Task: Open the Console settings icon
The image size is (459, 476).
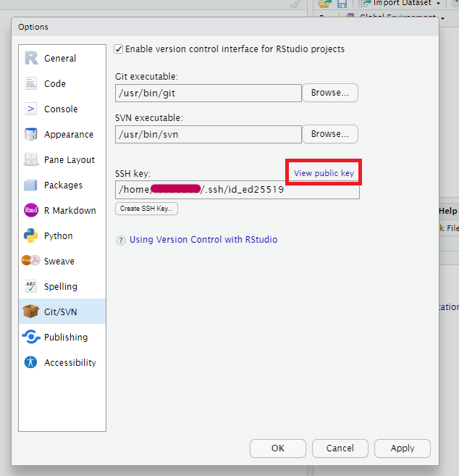Action: 31,109
